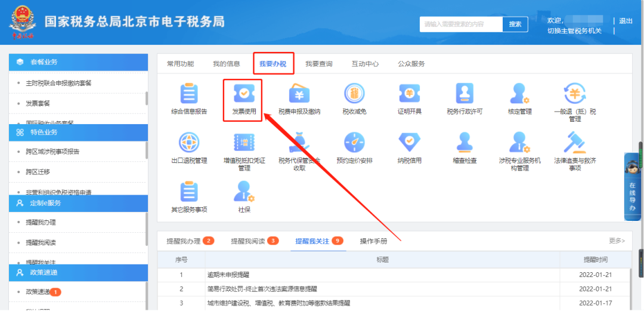Click the 标题 column header
644x311 pixels.
pos(382,260)
